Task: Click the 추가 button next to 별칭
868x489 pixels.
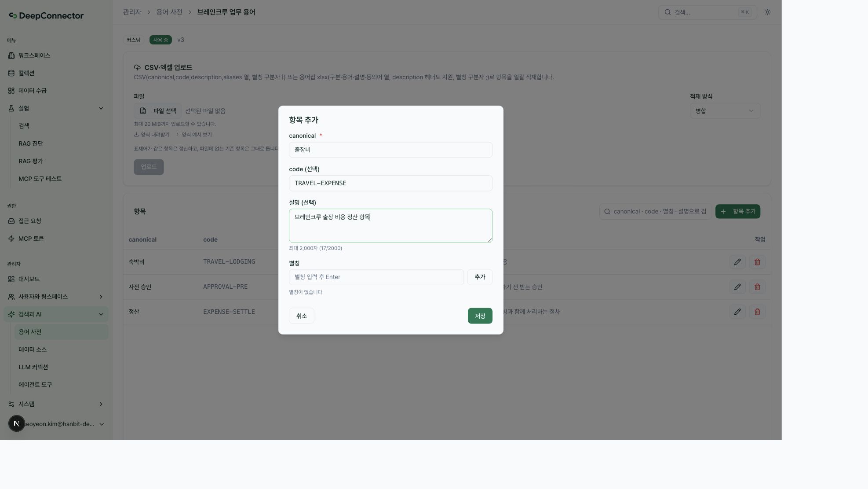Action: coord(480,277)
